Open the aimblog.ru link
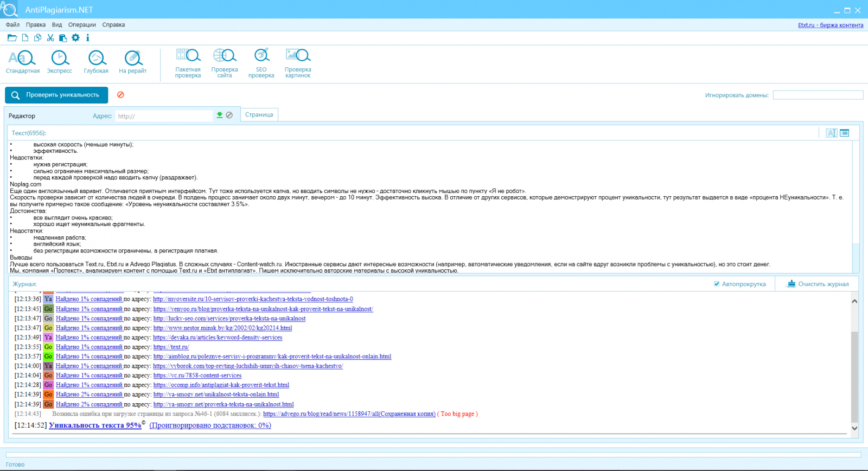 272,357
